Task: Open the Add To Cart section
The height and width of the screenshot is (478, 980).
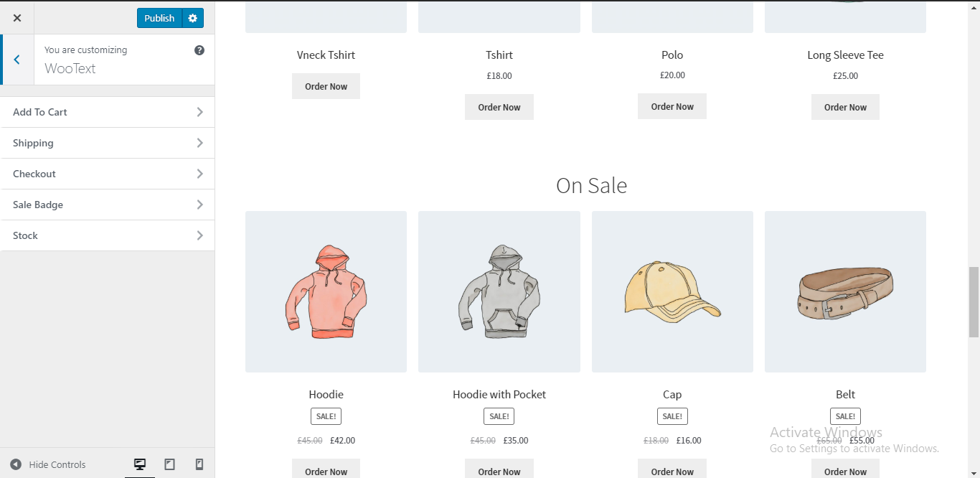Action: (x=108, y=112)
